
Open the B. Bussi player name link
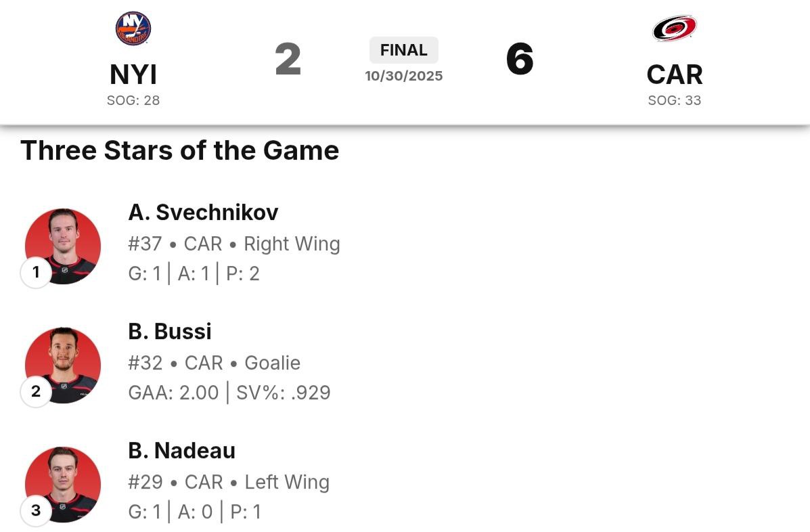click(x=170, y=332)
